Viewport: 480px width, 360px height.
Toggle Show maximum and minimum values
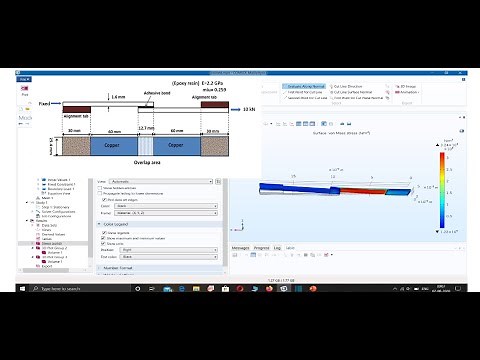[103, 238]
